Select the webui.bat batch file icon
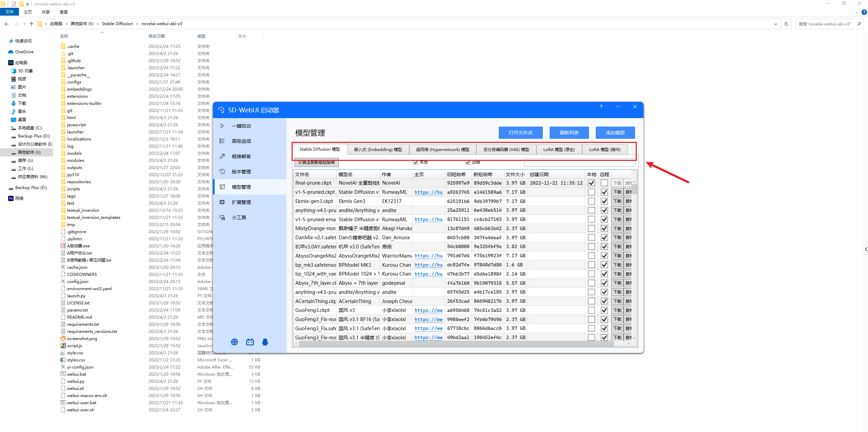The width and height of the screenshot is (868, 432). click(x=63, y=374)
